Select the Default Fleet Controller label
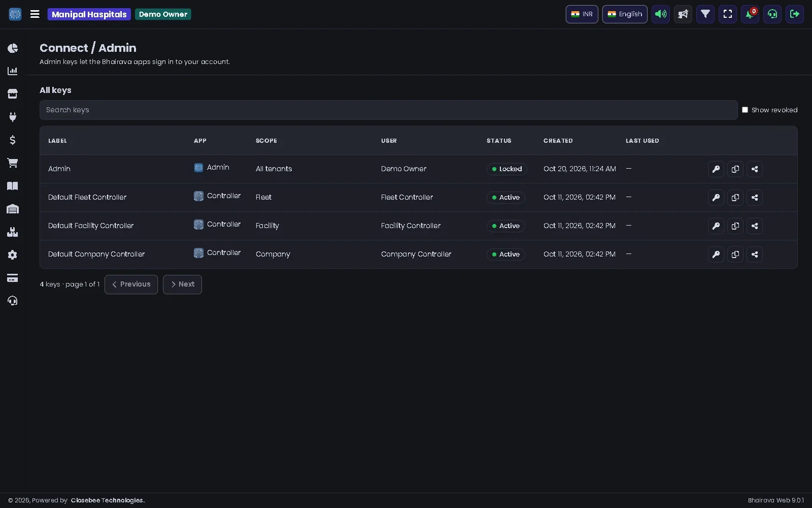The width and height of the screenshot is (812, 508). [87, 197]
